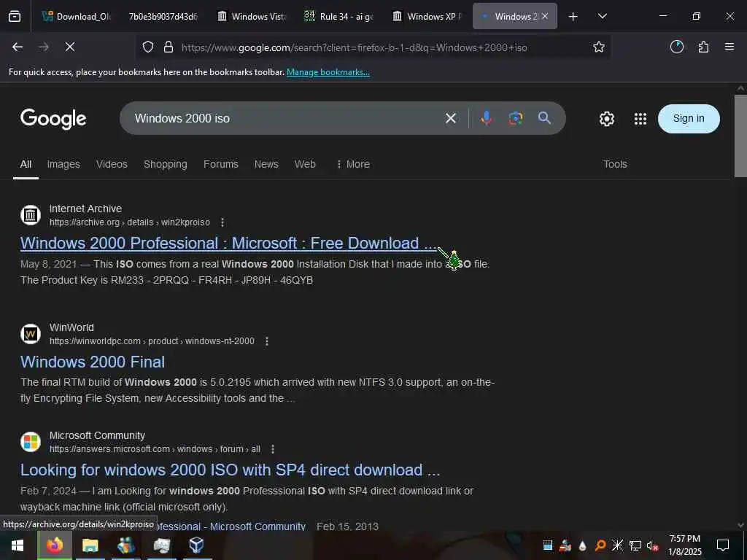Viewport: 747px width, 560px height.
Task: Open Manage bookmarks link
Action: (x=328, y=72)
